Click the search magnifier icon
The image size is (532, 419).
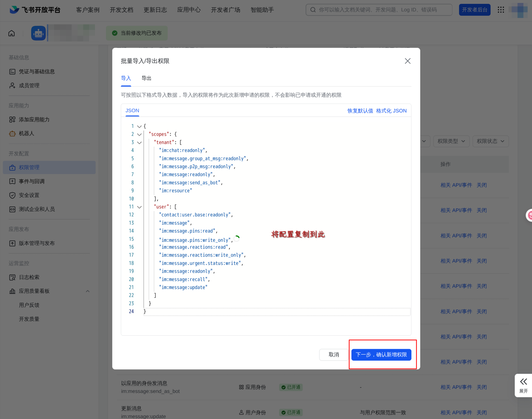[x=313, y=10]
